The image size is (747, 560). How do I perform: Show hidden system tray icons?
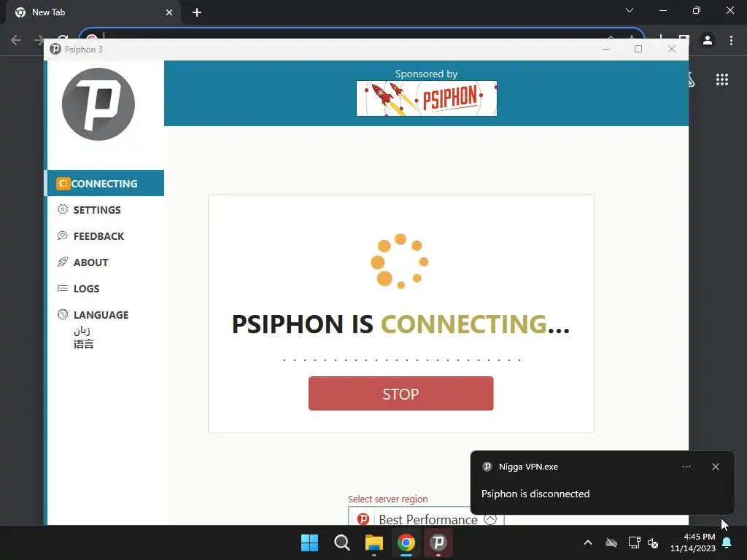(x=588, y=542)
